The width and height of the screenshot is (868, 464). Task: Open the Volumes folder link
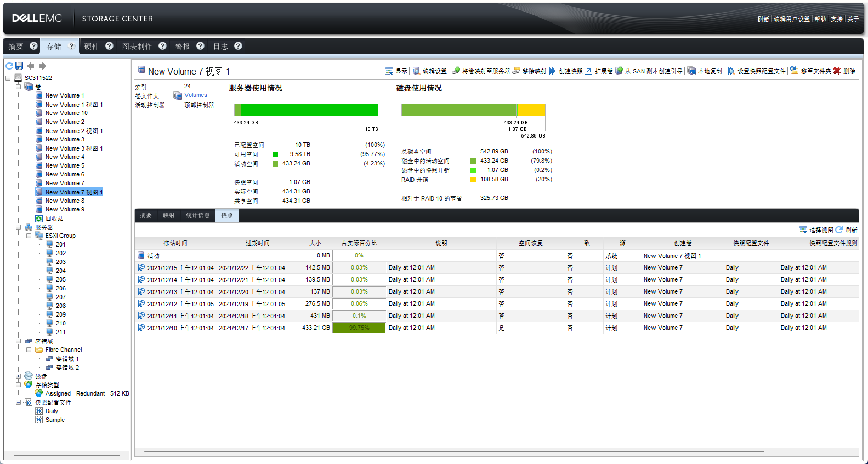(x=196, y=95)
